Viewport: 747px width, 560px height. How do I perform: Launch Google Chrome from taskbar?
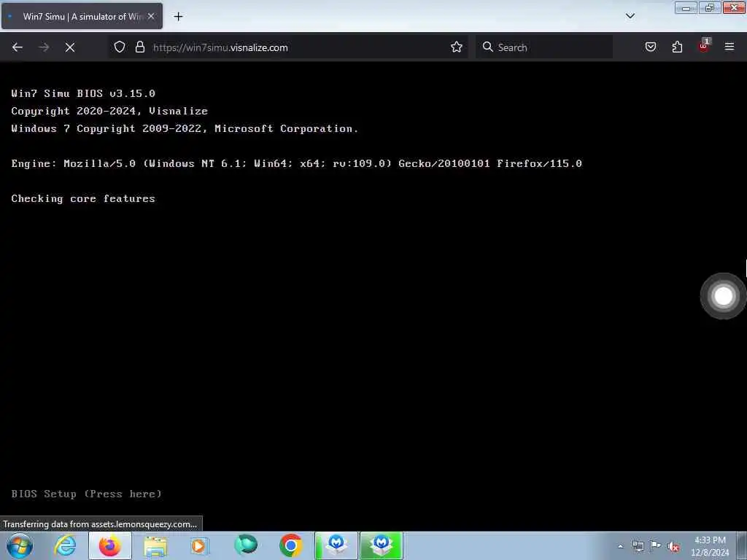(290, 545)
